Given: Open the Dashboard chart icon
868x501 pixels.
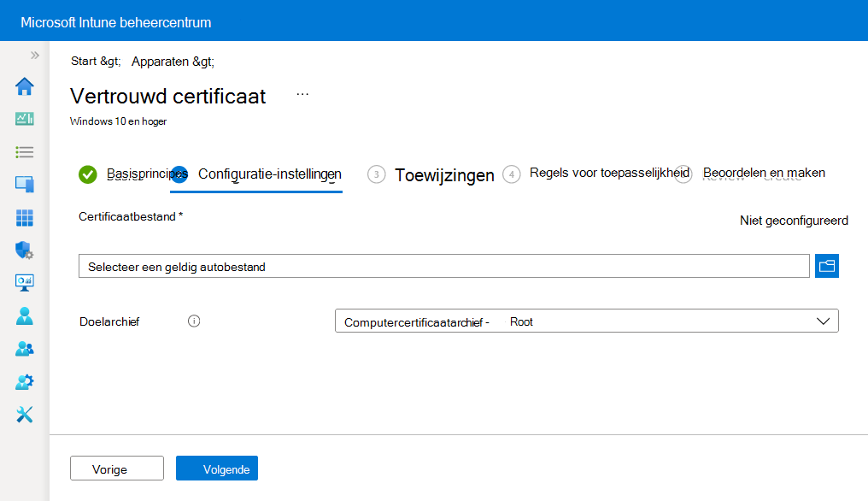Looking at the screenshot, I should (25, 119).
